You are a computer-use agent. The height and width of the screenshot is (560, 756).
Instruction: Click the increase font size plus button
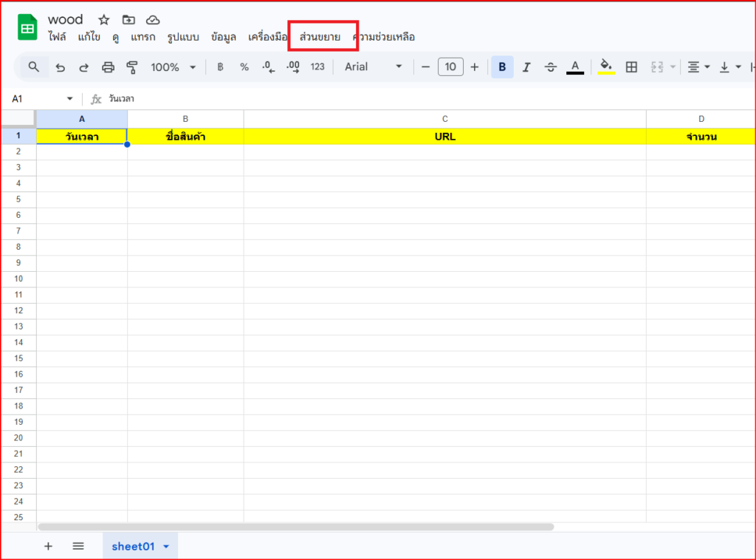[x=475, y=67]
